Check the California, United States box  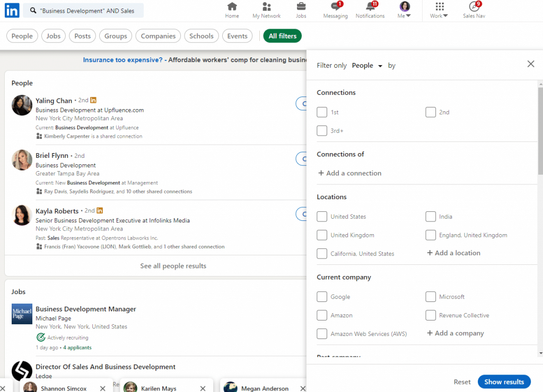click(x=322, y=254)
